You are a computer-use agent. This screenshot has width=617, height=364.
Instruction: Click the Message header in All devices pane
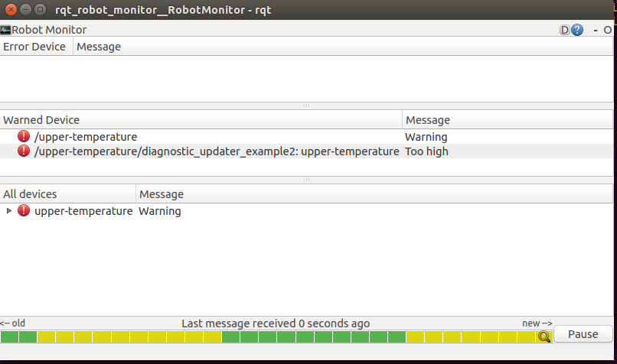[x=374, y=194]
